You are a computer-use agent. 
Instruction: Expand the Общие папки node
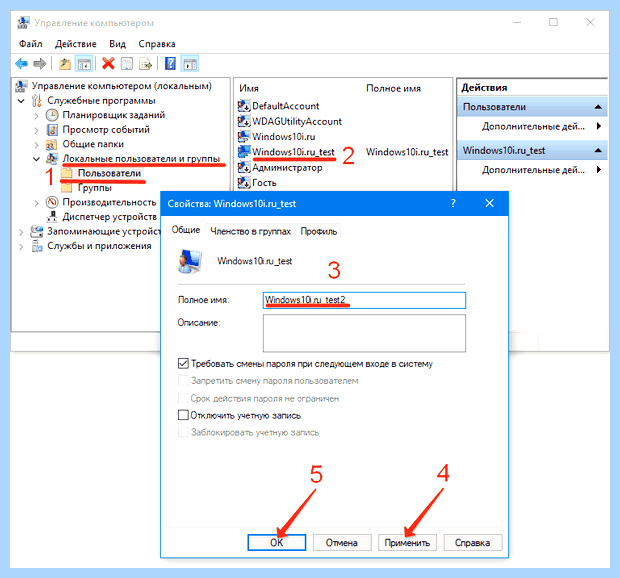[x=36, y=145]
